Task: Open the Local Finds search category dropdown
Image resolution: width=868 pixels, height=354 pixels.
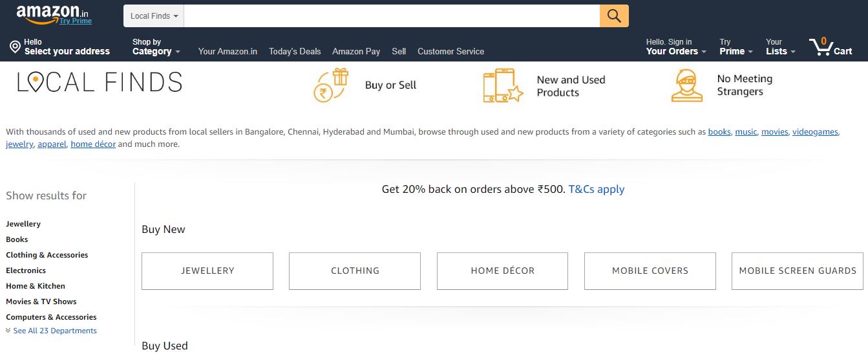Action: pyautogui.click(x=154, y=16)
